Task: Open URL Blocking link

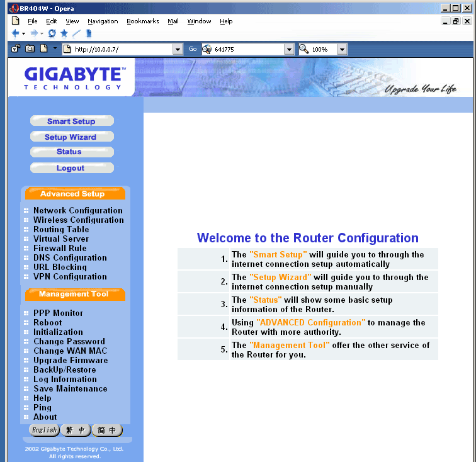Action: tap(60, 267)
